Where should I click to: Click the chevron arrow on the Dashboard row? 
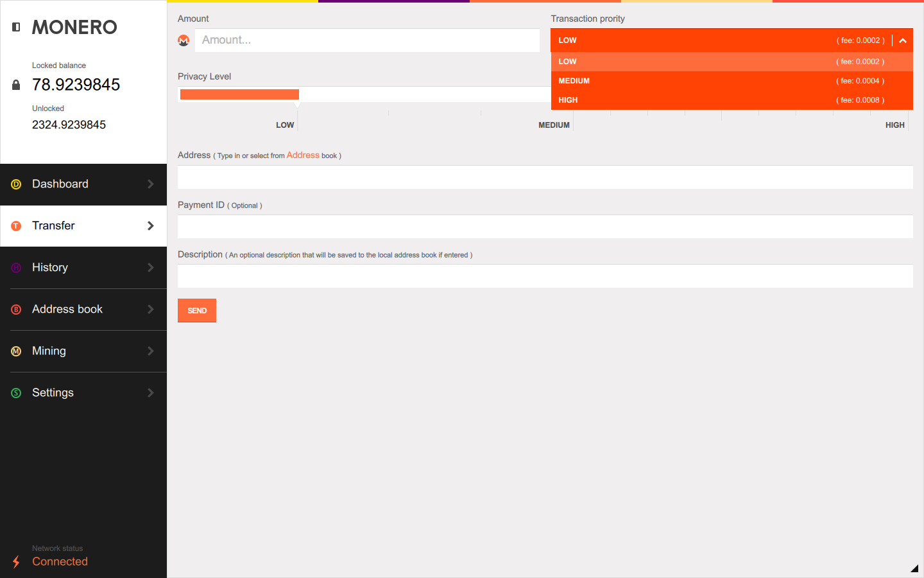151,184
